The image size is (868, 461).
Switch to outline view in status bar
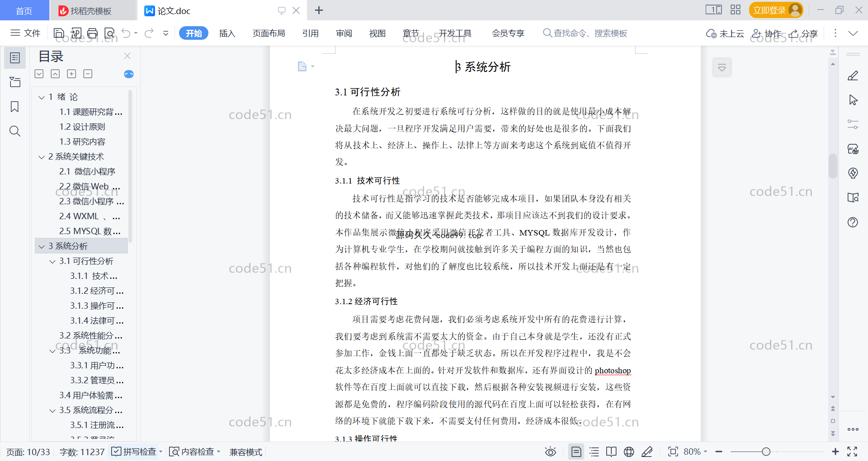(594, 452)
